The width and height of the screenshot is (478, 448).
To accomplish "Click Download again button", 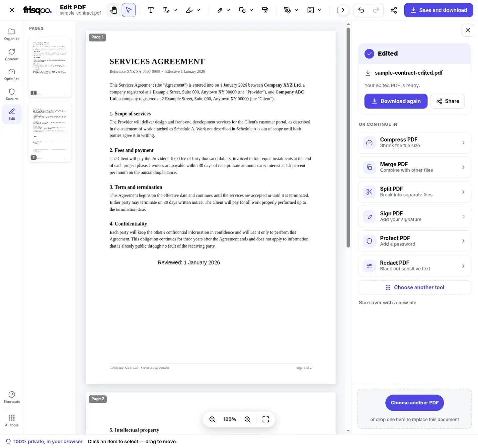I will 396,101.
